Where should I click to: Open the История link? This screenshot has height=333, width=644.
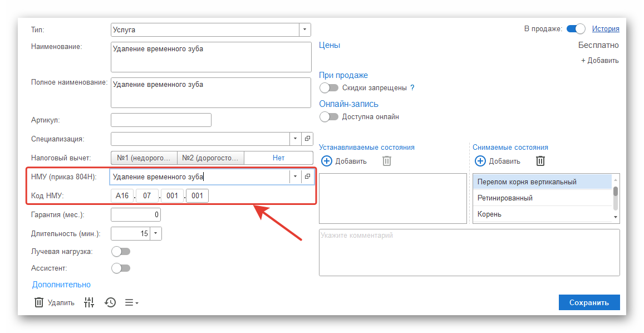click(605, 29)
